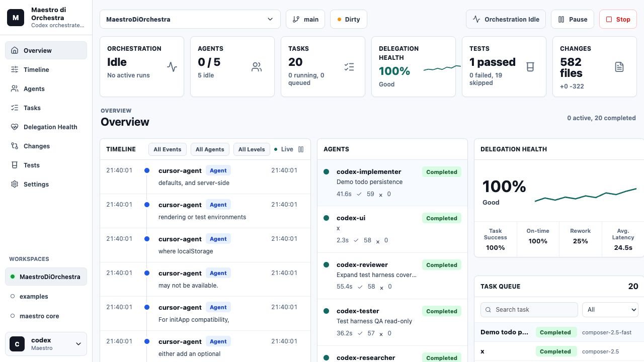Click the M app logo

pos(16,18)
